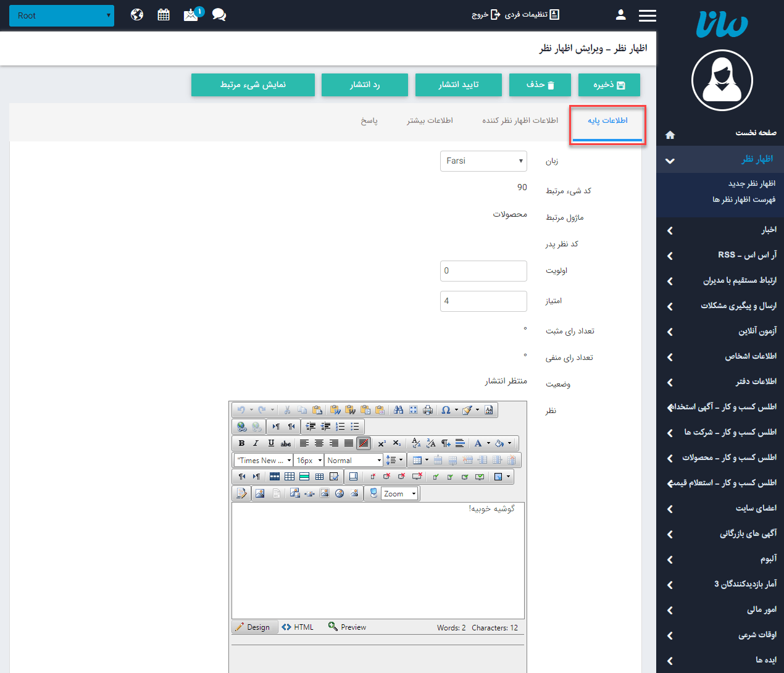The width and height of the screenshot is (784, 673).
Task: Click the امتیاز input field containing 4
Action: (x=483, y=301)
